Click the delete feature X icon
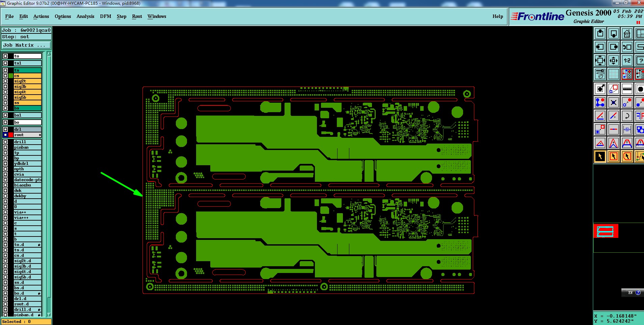644x325 pixels. (613, 102)
